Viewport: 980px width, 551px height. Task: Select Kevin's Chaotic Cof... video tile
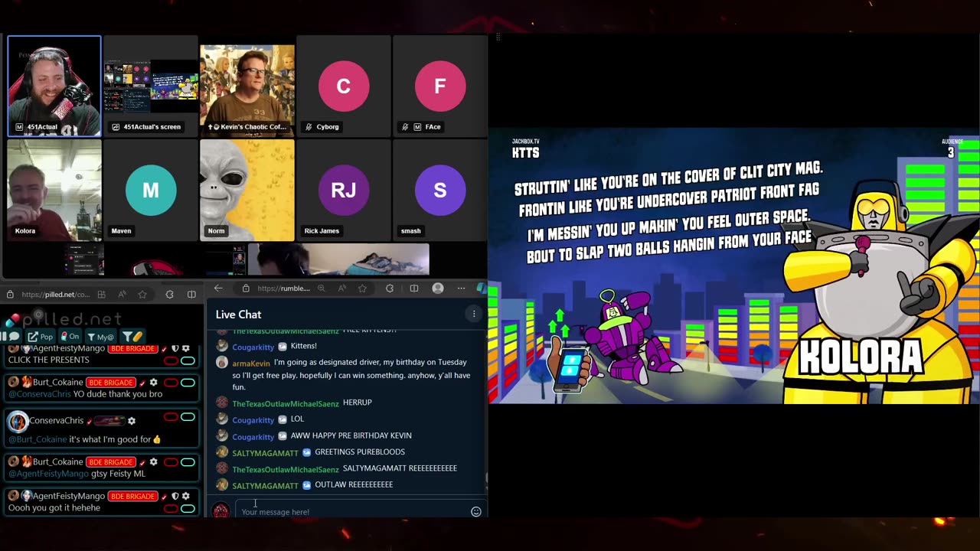click(x=247, y=86)
